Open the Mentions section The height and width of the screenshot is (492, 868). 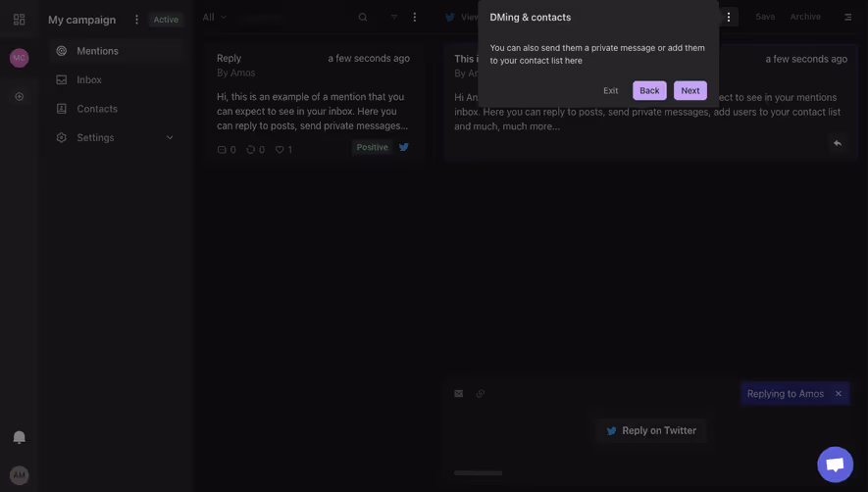pos(115,51)
